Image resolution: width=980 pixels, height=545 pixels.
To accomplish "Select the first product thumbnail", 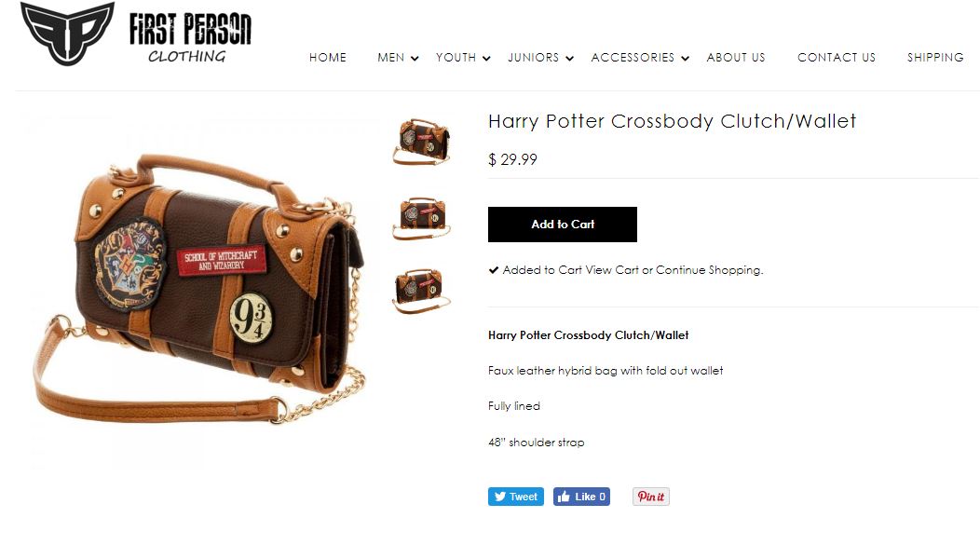I will pos(421,142).
